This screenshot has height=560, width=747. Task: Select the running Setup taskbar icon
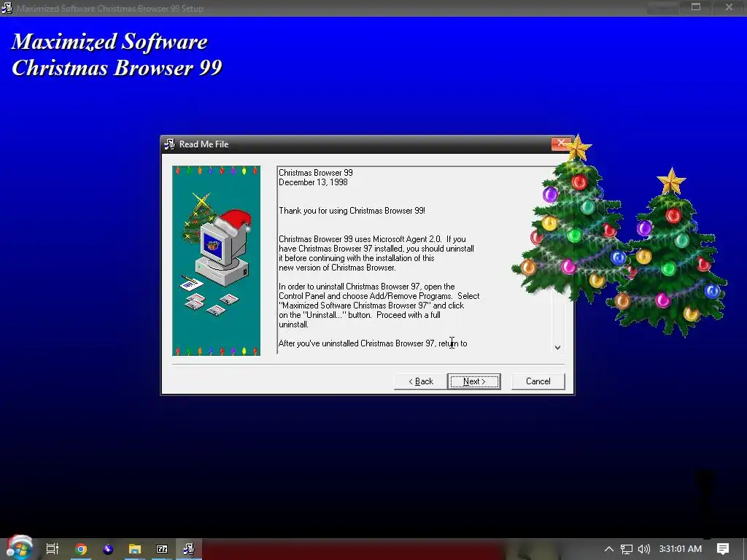[x=189, y=549]
